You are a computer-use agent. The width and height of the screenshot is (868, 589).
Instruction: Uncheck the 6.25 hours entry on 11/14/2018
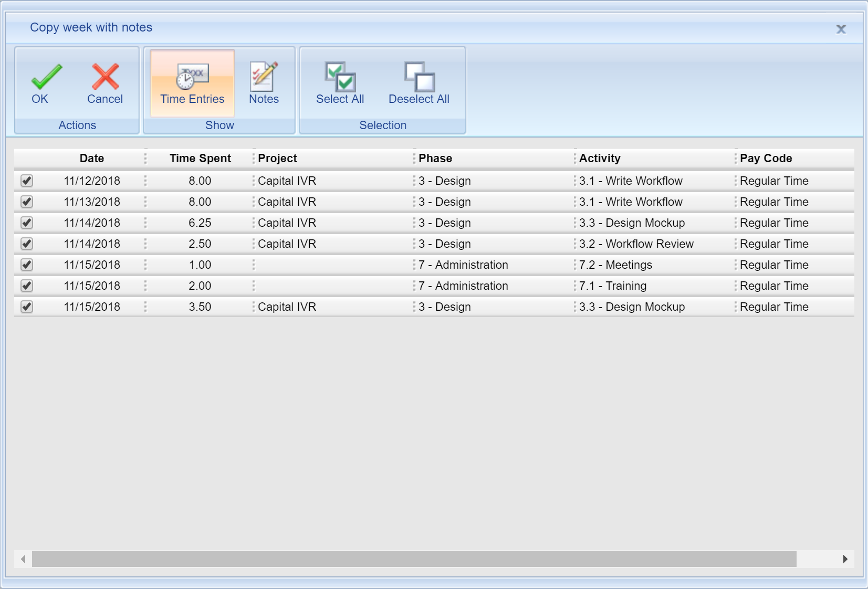27,223
